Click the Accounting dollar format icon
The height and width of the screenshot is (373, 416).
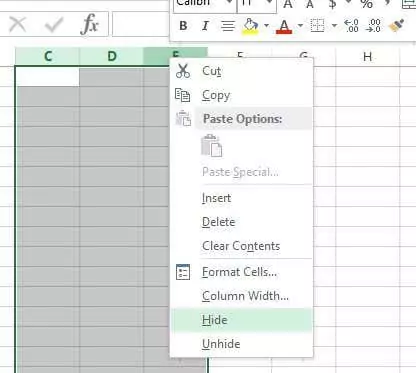click(x=333, y=4)
